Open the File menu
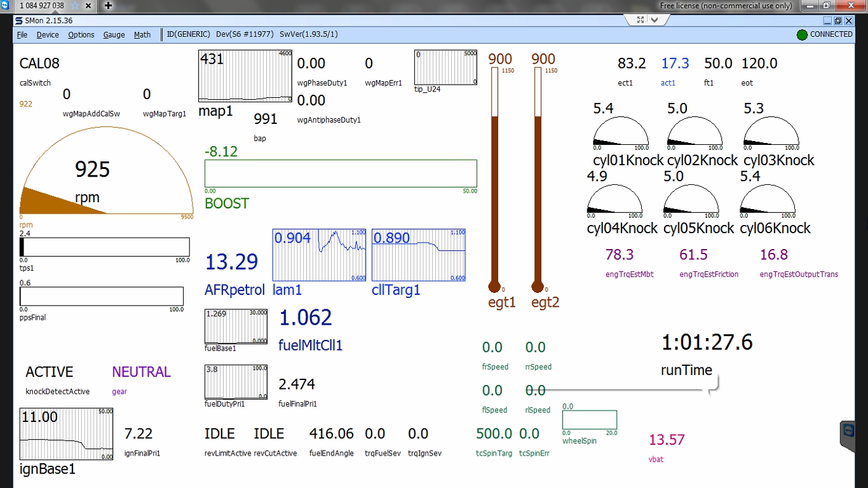This screenshot has width=868, height=488. click(x=22, y=35)
